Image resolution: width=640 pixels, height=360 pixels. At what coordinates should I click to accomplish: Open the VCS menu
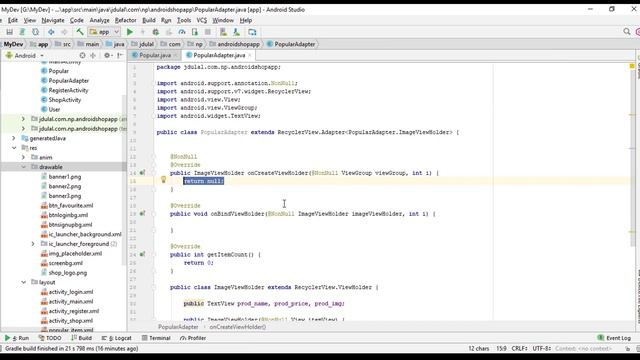pyautogui.click(x=202, y=20)
